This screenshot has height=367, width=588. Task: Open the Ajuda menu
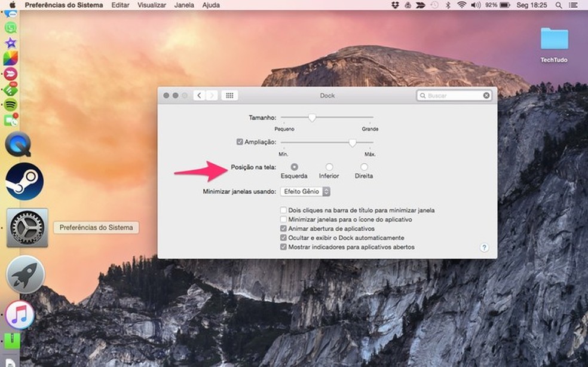211,5
